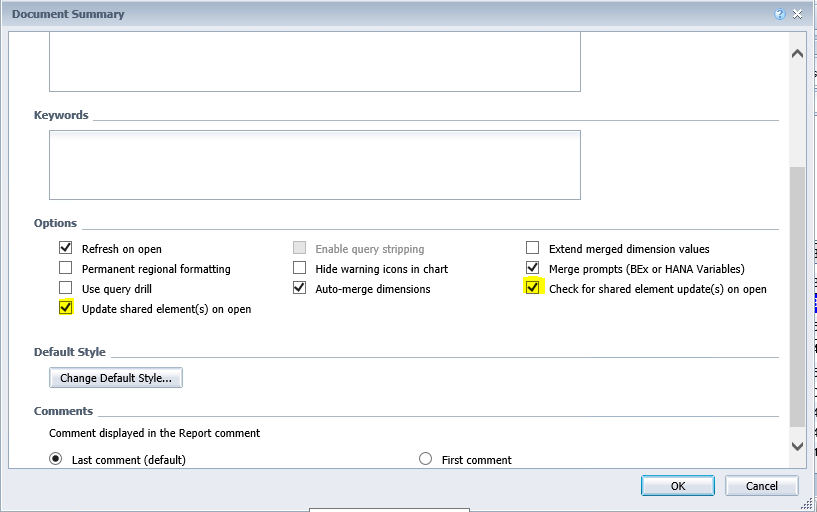The height and width of the screenshot is (512, 817).
Task: Enable Permanent regional formatting
Action: (x=66, y=268)
